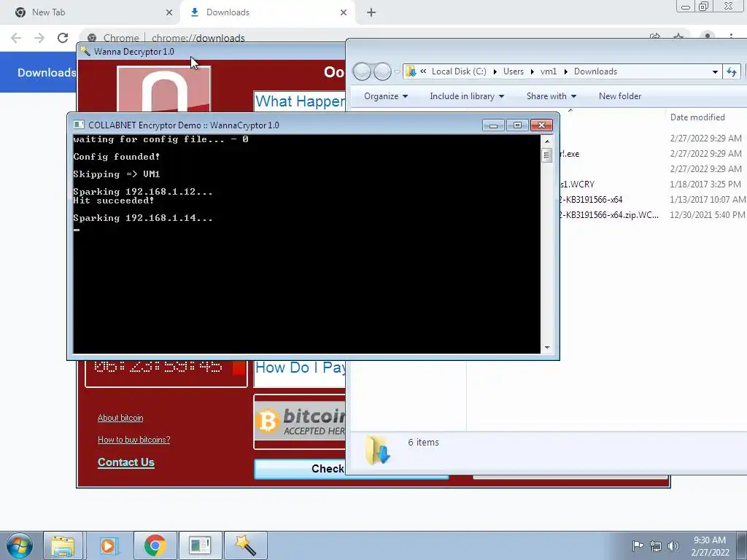Viewport: 747px width, 560px height.
Task: Open Explorer recent locations dropdown arrow
Action: pyautogui.click(x=397, y=72)
